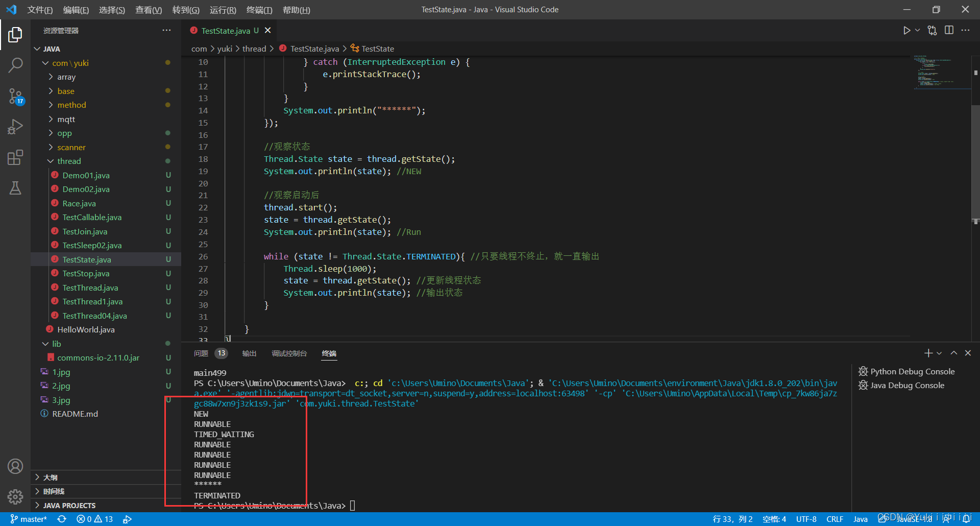
Task: Synchronize changes via status bar sync icon
Action: (62, 519)
